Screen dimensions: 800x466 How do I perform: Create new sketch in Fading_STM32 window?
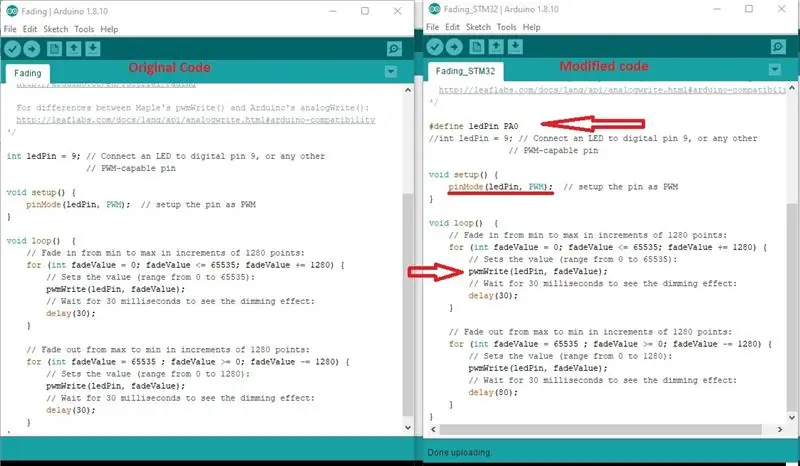point(477,47)
